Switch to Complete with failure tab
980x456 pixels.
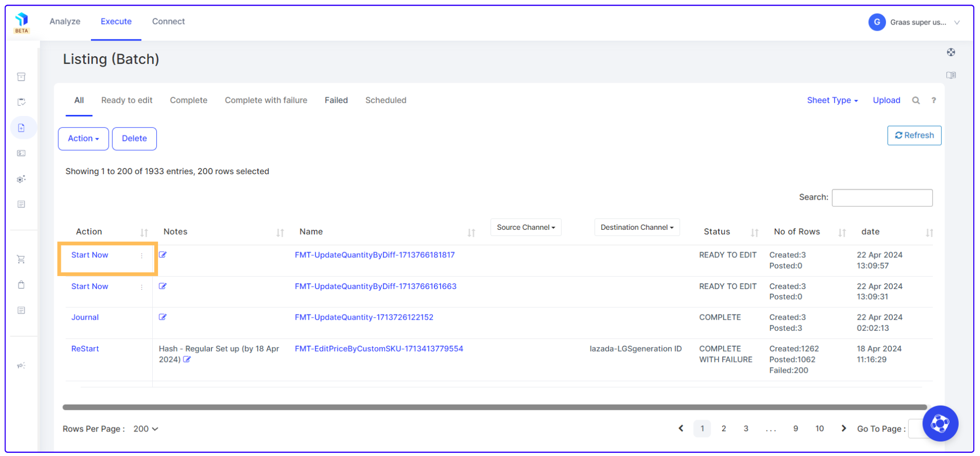(266, 100)
